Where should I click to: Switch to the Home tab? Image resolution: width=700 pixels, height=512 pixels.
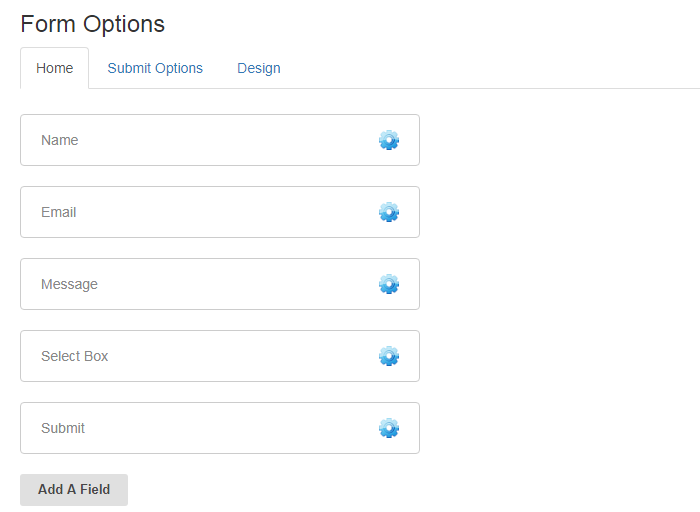pos(54,68)
